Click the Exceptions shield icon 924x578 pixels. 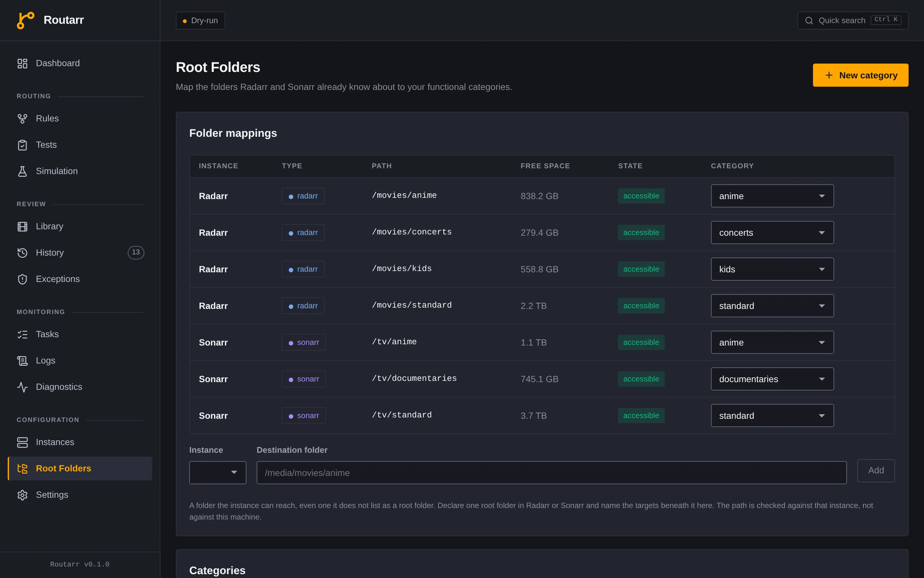(22, 279)
